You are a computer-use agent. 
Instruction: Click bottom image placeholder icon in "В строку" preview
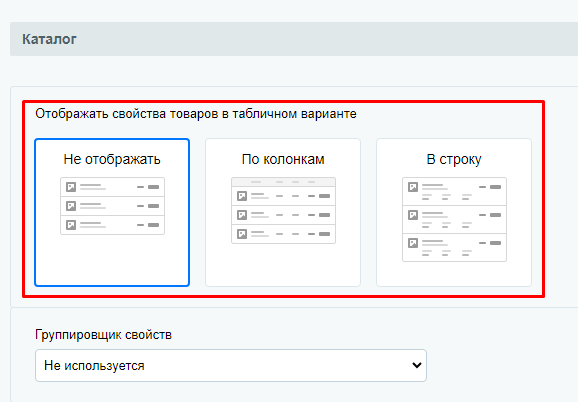413,243
